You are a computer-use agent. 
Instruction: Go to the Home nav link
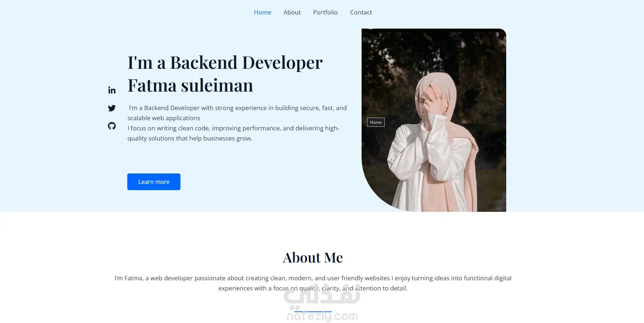pos(263,12)
